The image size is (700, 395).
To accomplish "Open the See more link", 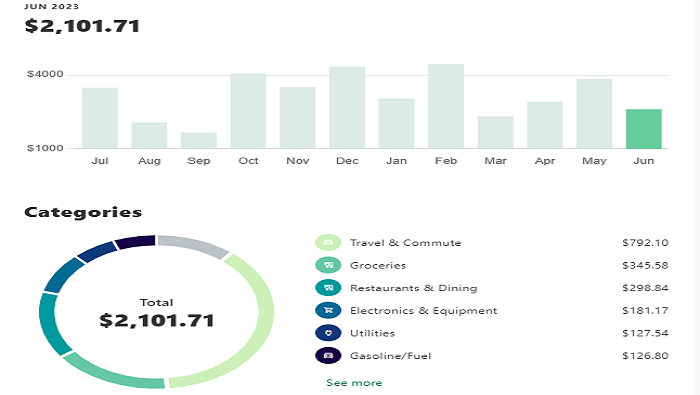I will [x=354, y=383].
